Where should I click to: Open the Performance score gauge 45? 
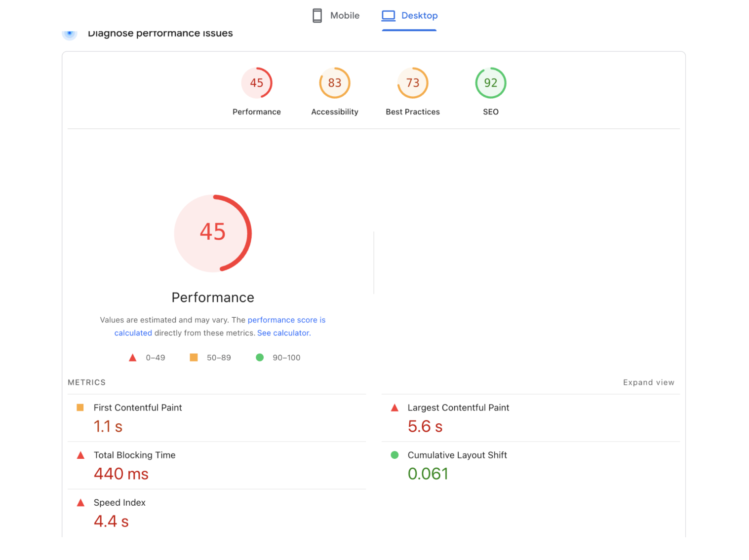(x=257, y=83)
